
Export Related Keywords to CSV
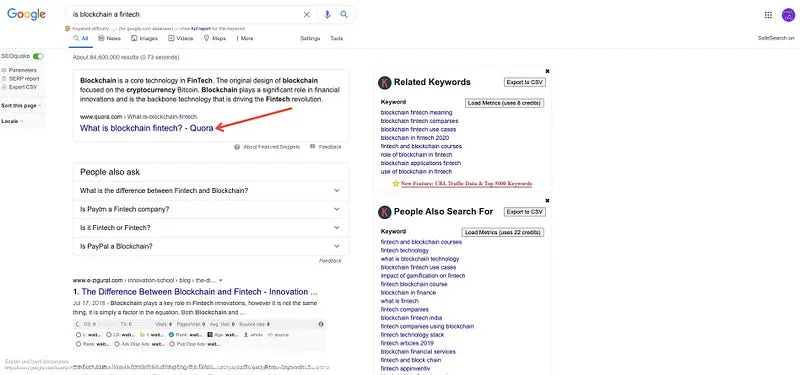(x=524, y=82)
